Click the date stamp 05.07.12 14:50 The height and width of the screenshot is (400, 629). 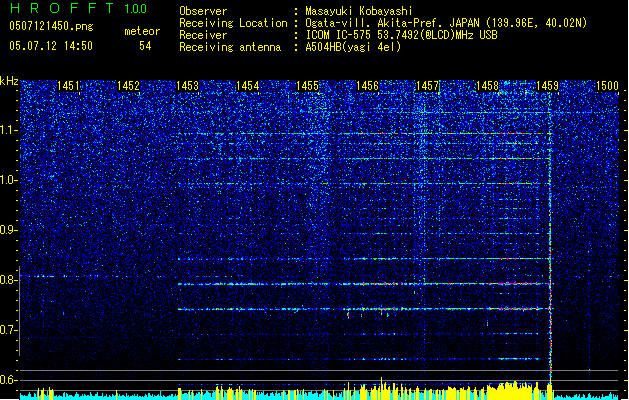[51, 46]
